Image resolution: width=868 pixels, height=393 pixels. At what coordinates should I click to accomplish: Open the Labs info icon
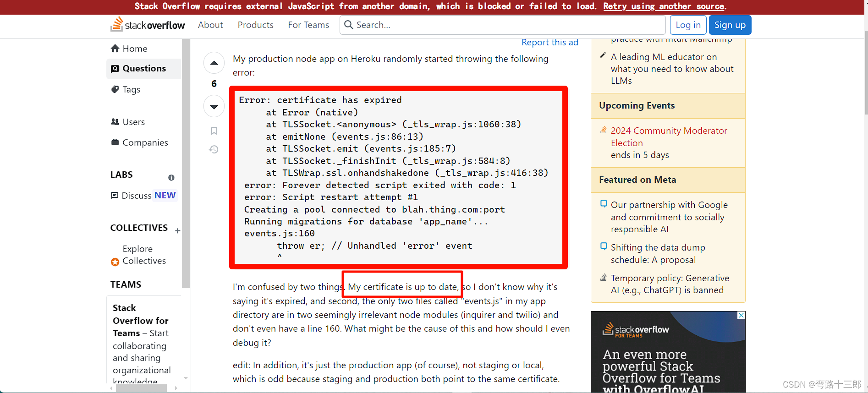tap(171, 178)
